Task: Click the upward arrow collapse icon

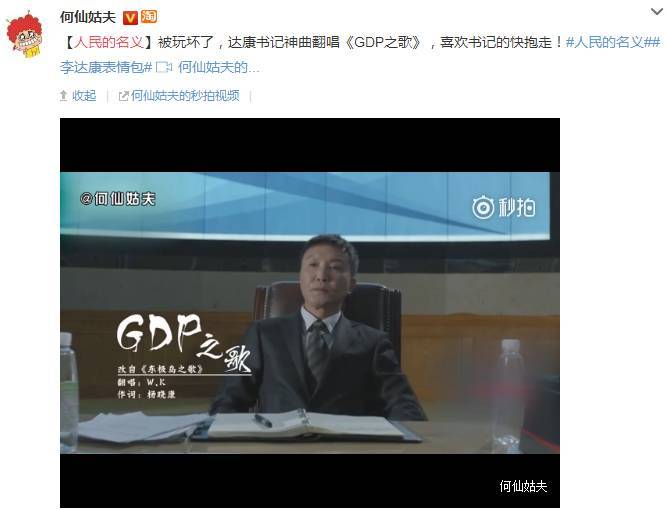Action: (63, 96)
